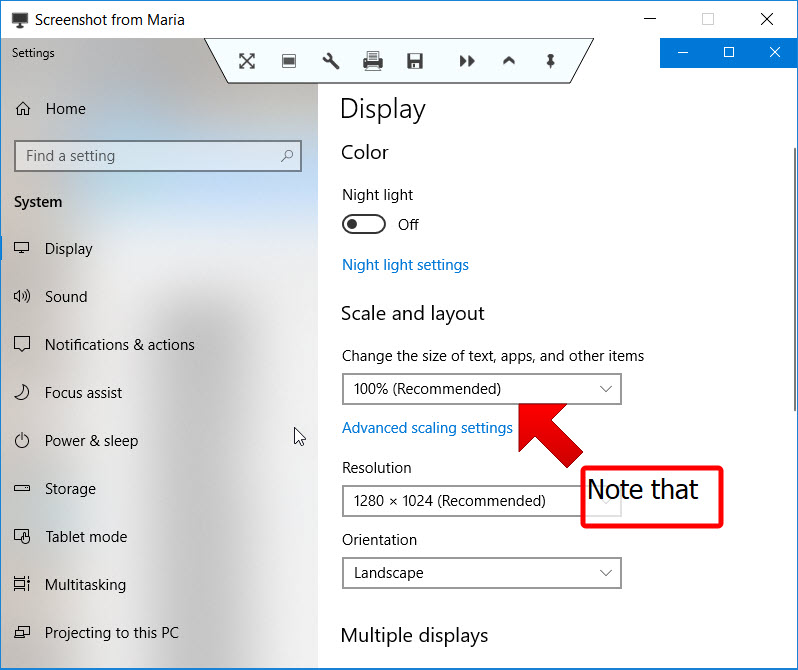
Task: Save screenshot with floppy disk icon
Action: tap(415, 61)
